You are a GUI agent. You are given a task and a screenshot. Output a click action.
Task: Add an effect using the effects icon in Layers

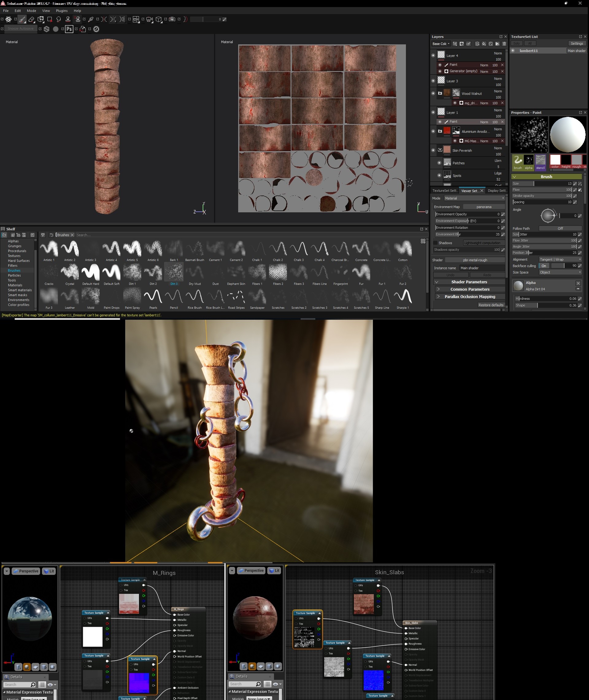click(x=455, y=44)
